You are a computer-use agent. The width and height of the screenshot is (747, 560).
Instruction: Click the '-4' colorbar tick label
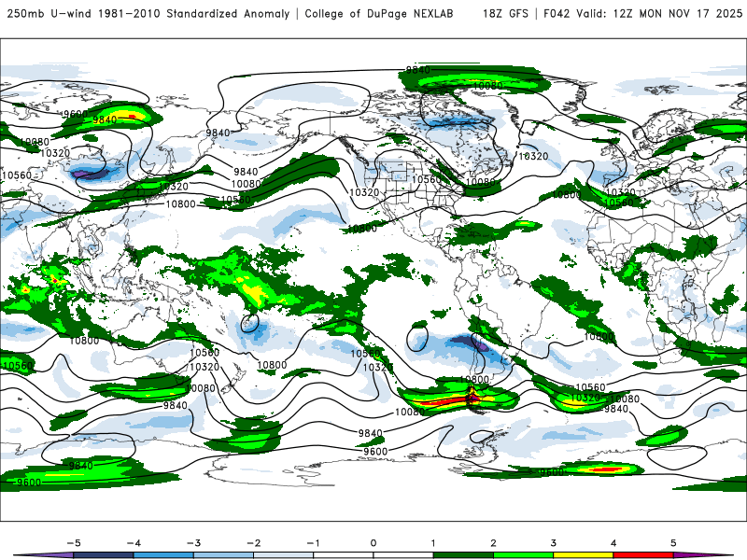tap(134, 543)
